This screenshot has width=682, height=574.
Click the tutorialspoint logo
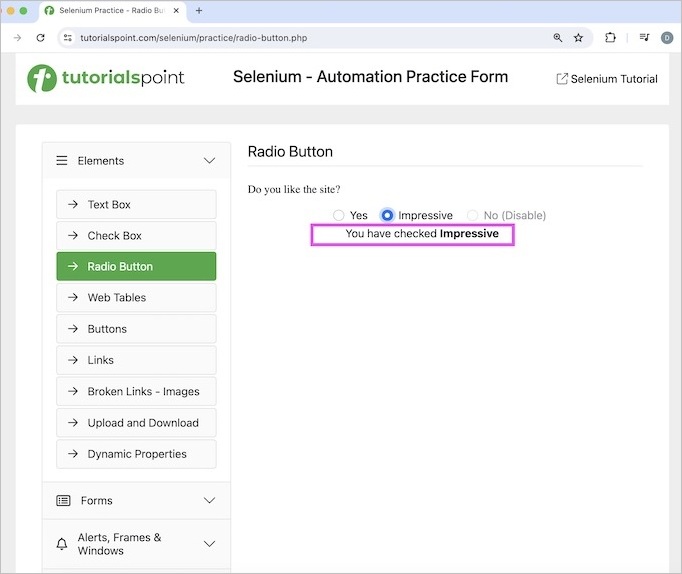(106, 78)
